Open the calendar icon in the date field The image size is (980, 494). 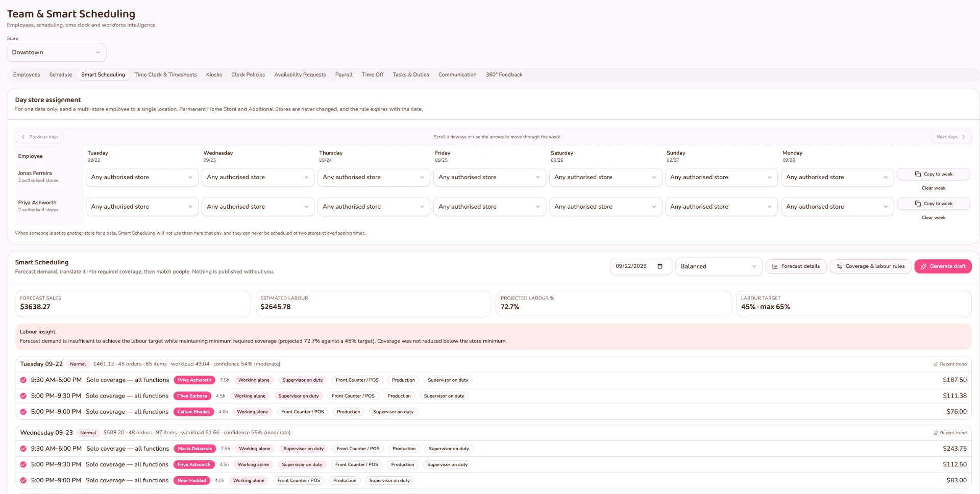pyautogui.click(x=659, y=266)
